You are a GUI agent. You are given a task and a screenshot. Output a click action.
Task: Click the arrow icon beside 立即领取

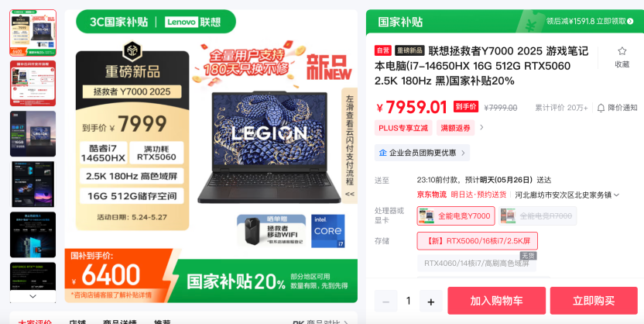point(630,21)
